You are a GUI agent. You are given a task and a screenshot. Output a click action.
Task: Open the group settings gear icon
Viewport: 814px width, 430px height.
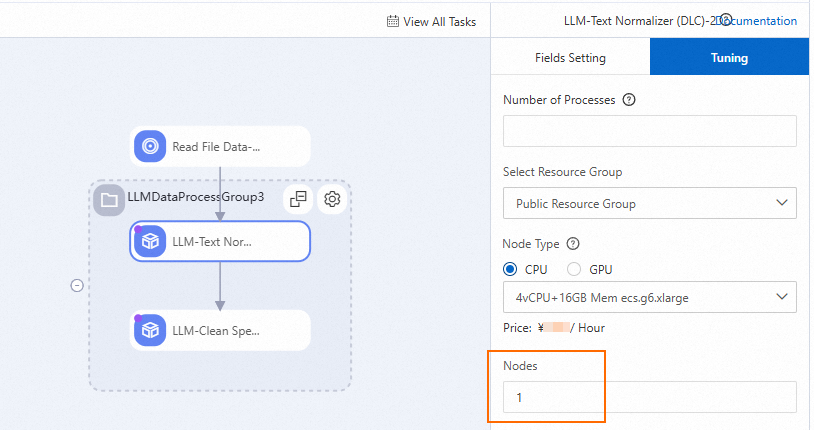pos(333,198)
